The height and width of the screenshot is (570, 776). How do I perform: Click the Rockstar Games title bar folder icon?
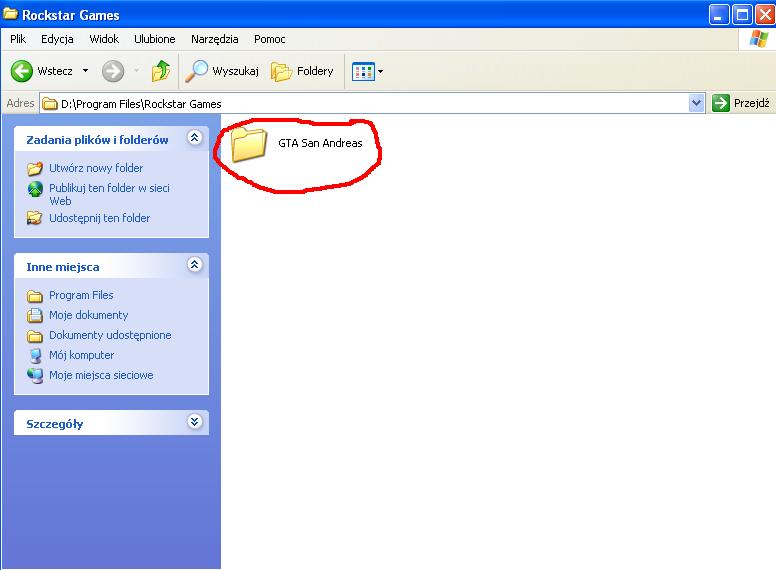coord(10,14)
